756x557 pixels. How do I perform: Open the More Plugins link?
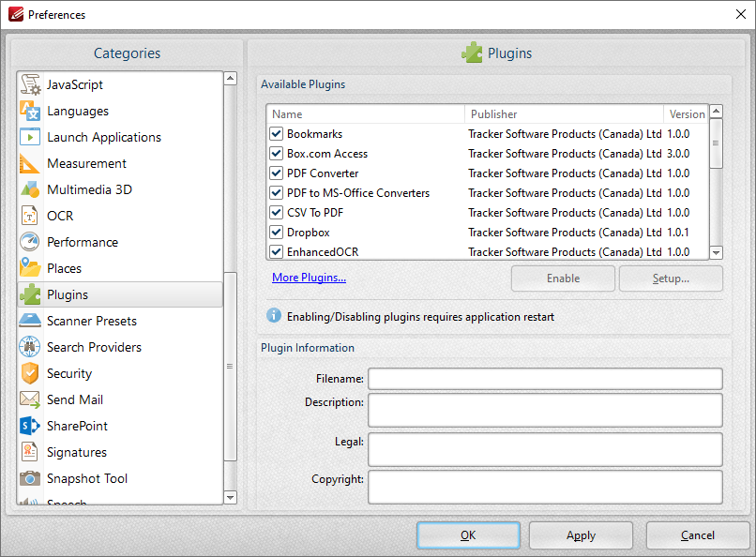tap(309, 278)
